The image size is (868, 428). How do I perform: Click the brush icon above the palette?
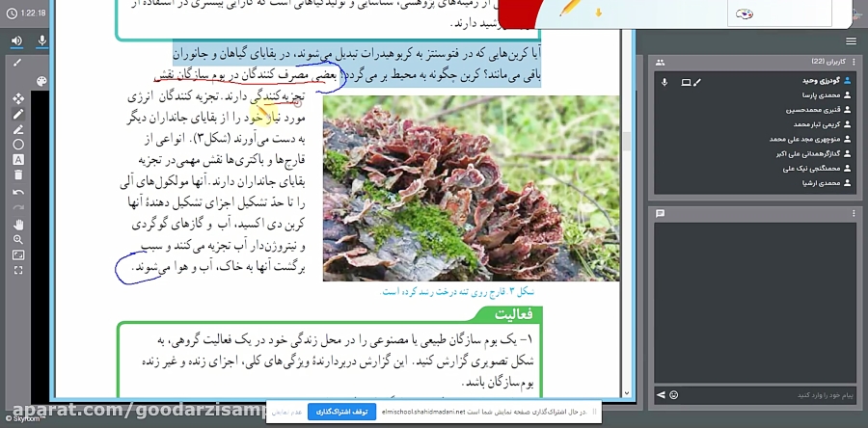click(17, 63)
